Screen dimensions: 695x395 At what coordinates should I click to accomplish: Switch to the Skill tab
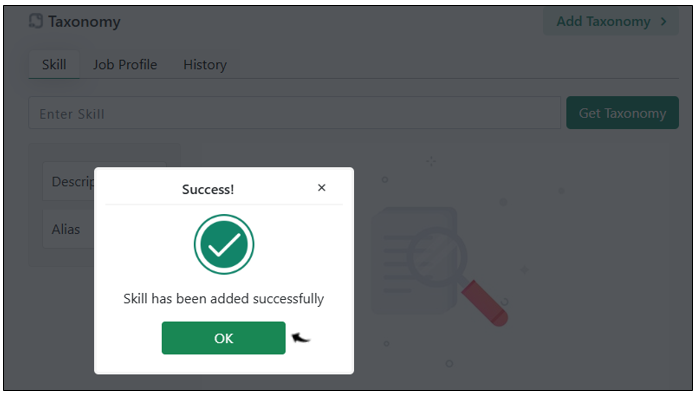tap(54, 65)
